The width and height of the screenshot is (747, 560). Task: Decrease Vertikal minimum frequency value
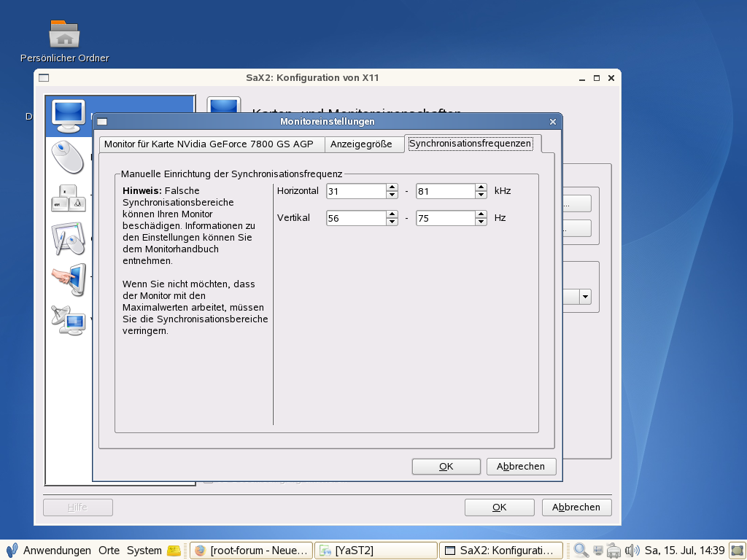tap(392, 222)
